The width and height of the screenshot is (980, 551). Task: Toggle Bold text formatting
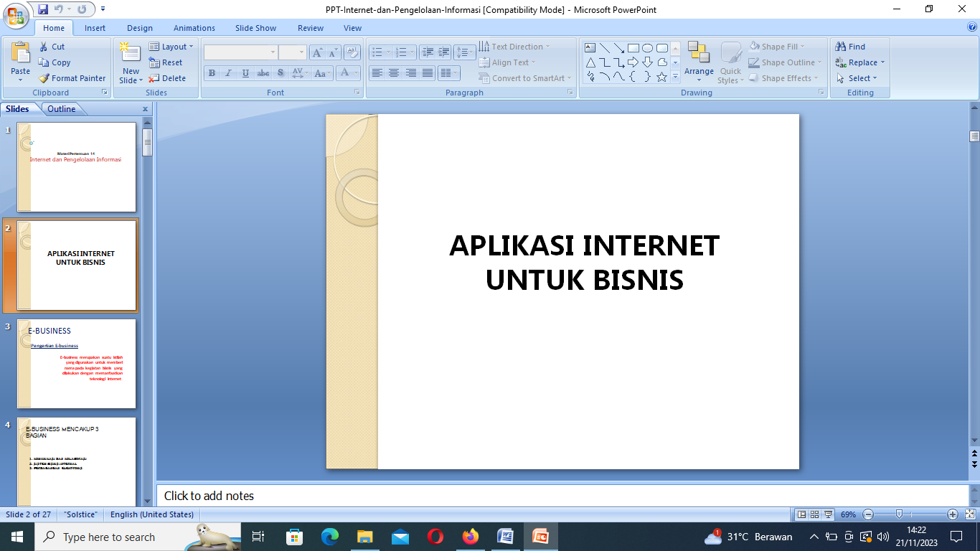point(212,73)
